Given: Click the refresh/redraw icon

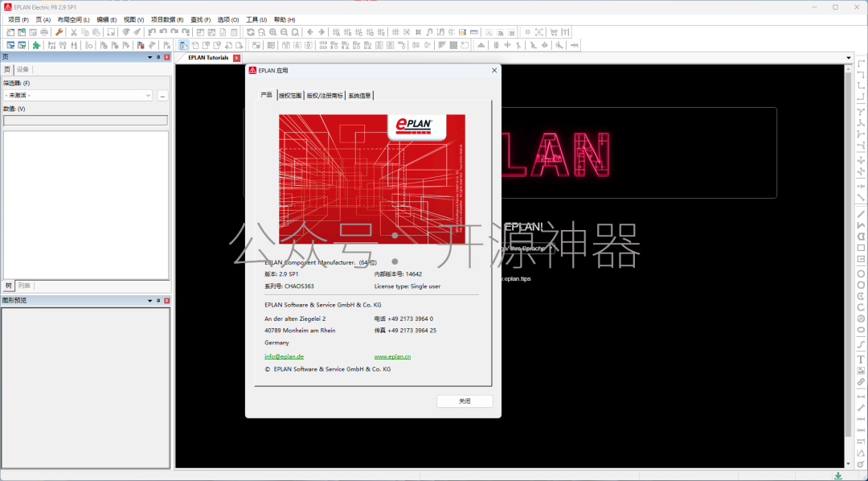Looking at the screenshot, I should (251, 32).
